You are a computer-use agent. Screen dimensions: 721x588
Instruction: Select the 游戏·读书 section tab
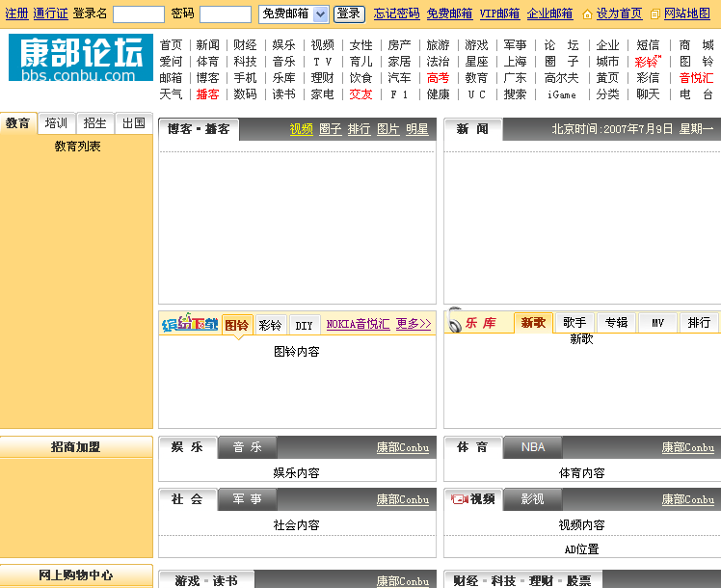pyautogui.click(x=206, y=580)
